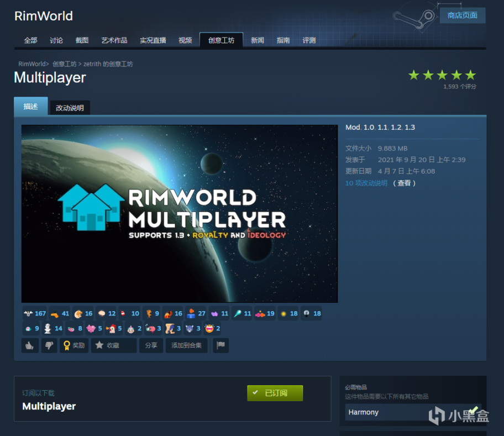Click the marble bust award showing 14
The width and height of the screenshot is (504, 436).
pos(53,328)
